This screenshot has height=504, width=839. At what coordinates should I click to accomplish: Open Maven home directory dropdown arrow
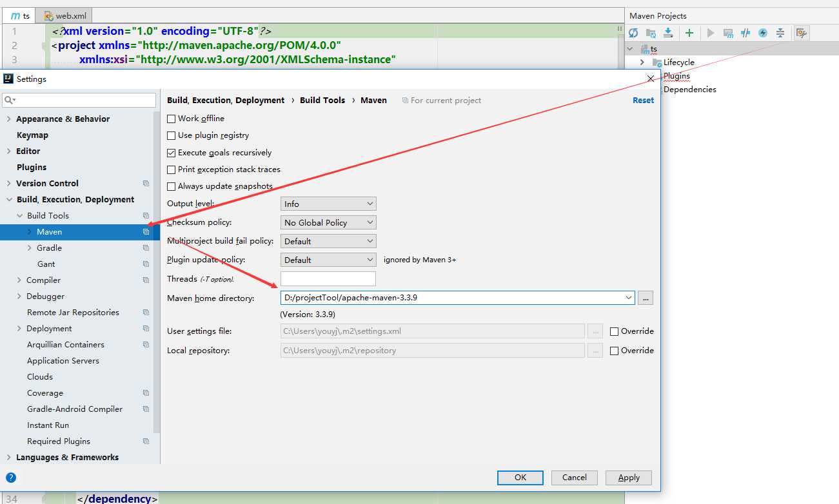[629, 298]
